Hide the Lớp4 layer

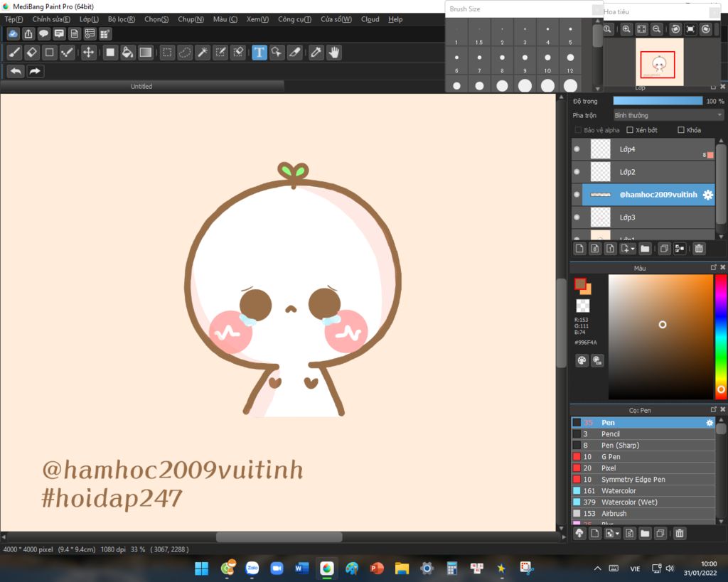pos(577,149)
